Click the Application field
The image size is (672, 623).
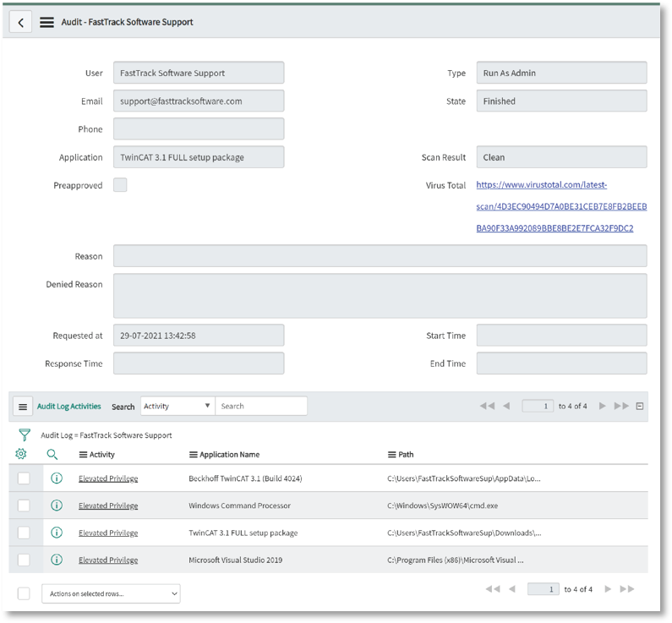[199, 157]
